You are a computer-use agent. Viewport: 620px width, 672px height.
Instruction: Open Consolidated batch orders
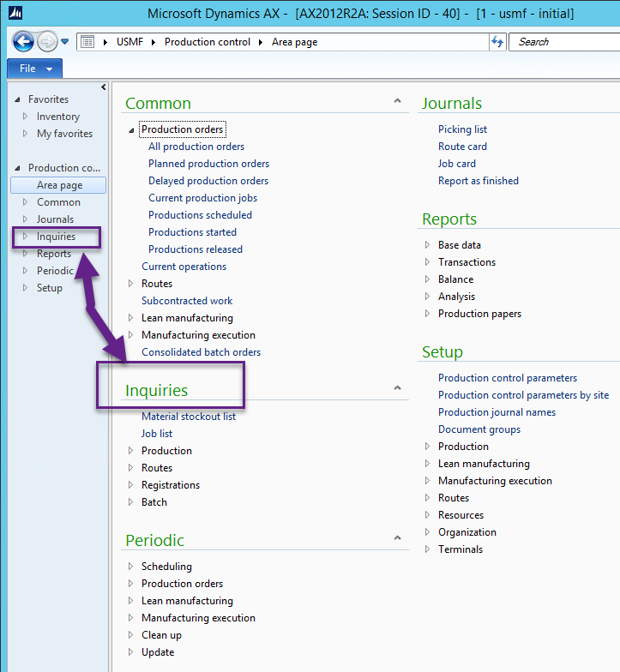click(201, 352)
